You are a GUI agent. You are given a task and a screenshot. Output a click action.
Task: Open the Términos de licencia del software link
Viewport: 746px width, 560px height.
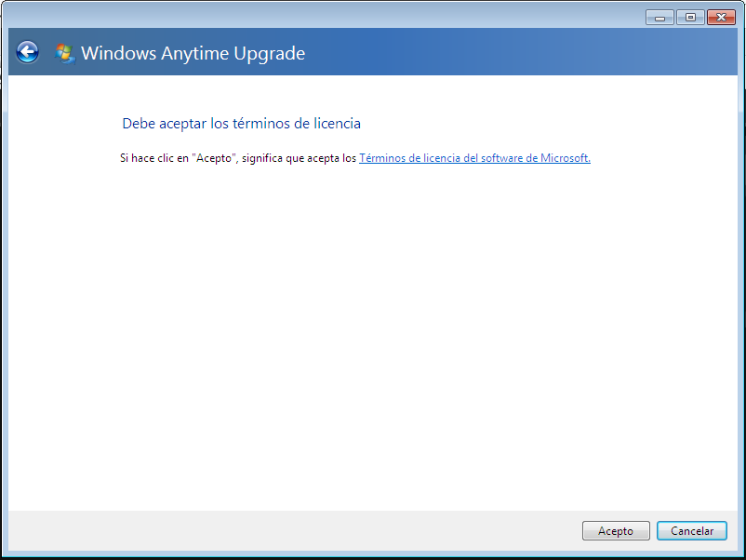474,158
